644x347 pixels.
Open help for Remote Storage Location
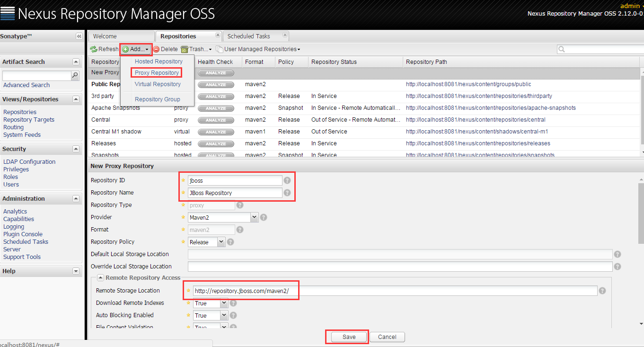602,291
